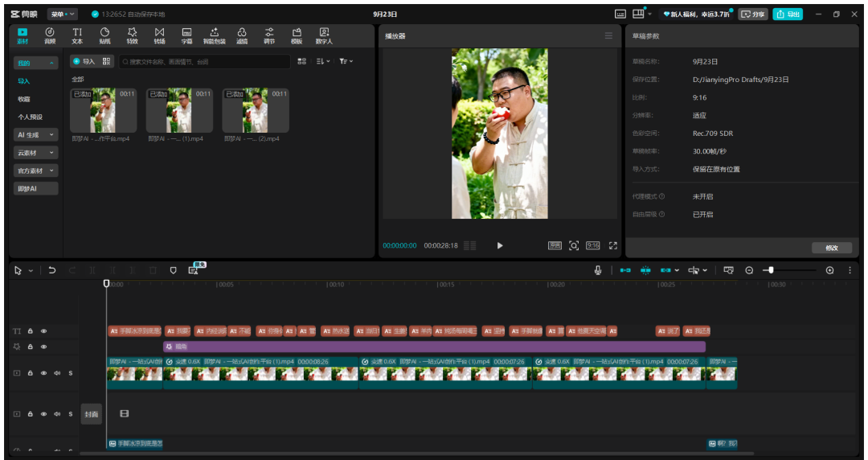
Task: Switch to the 字幕 (captions) tab
Action: point(186,35)
